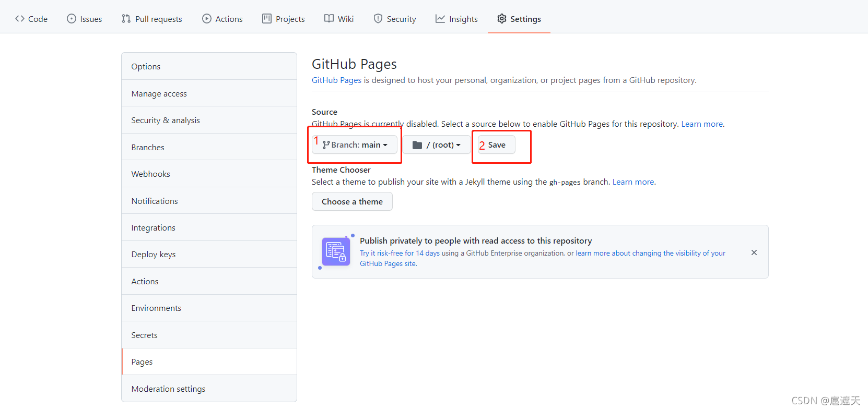
Task: Open Security & analysis settings
Action: click(x=209, y=120)
